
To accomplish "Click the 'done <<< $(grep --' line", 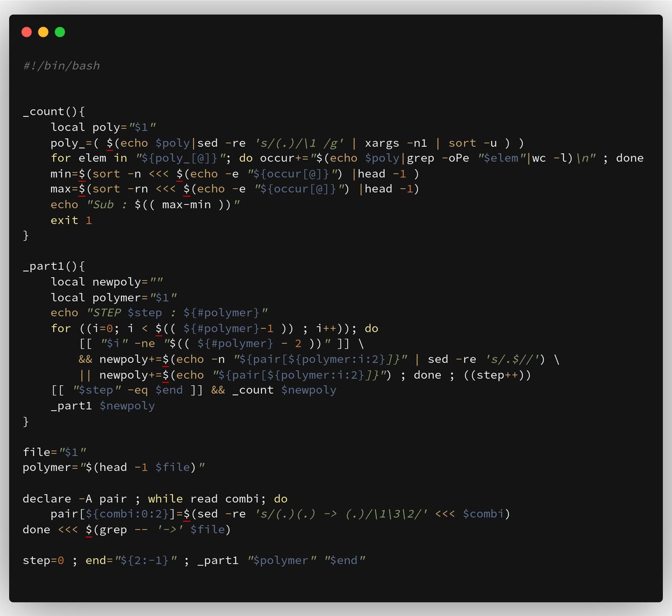I will coord(127,529).
